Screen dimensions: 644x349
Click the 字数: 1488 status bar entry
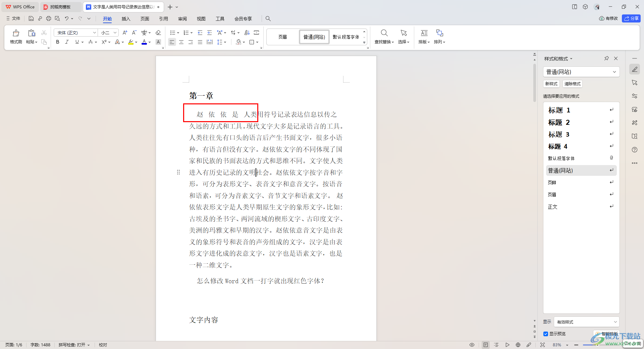[40, 345]
